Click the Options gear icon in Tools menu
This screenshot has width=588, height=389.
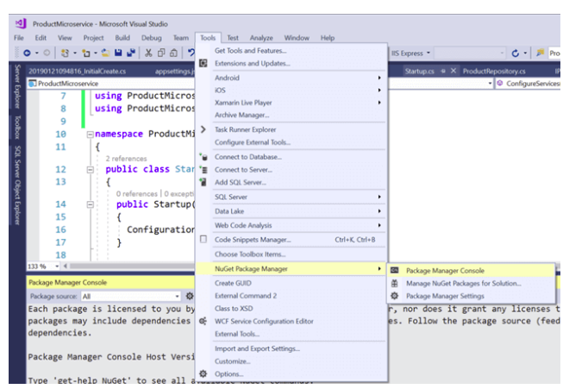point(203,373)
